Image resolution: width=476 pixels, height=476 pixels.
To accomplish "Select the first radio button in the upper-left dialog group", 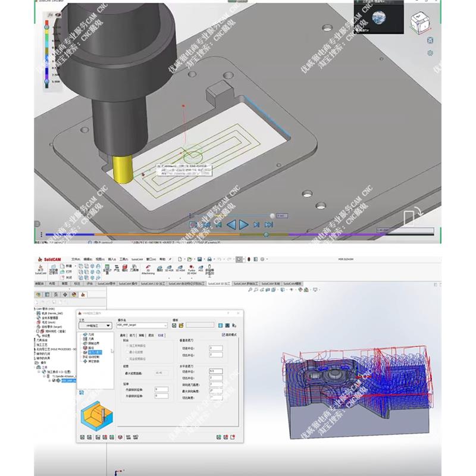I will point(127,346).
